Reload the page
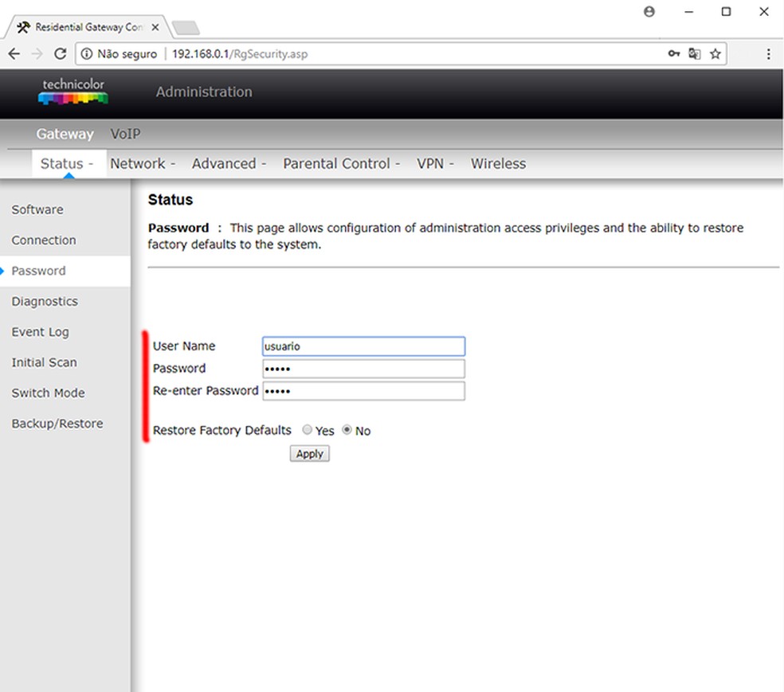784x692 pixels. click(x=61, y=53)
